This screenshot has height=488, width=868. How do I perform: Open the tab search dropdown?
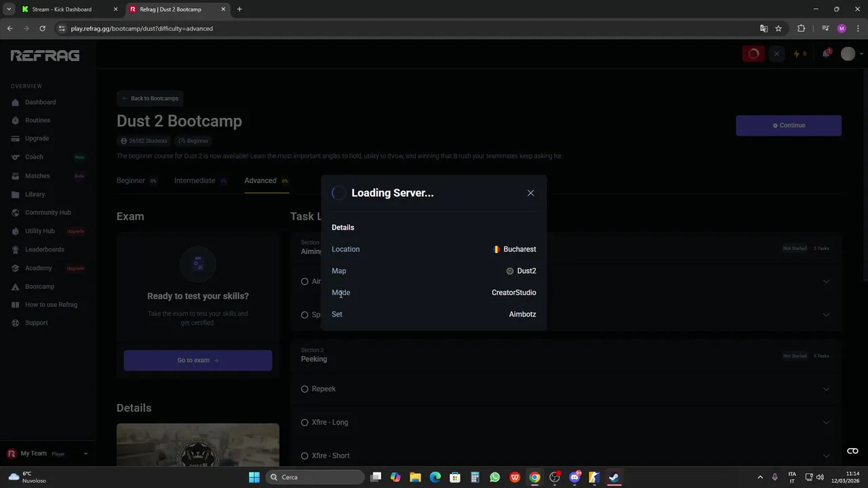(x=9, y=9)
